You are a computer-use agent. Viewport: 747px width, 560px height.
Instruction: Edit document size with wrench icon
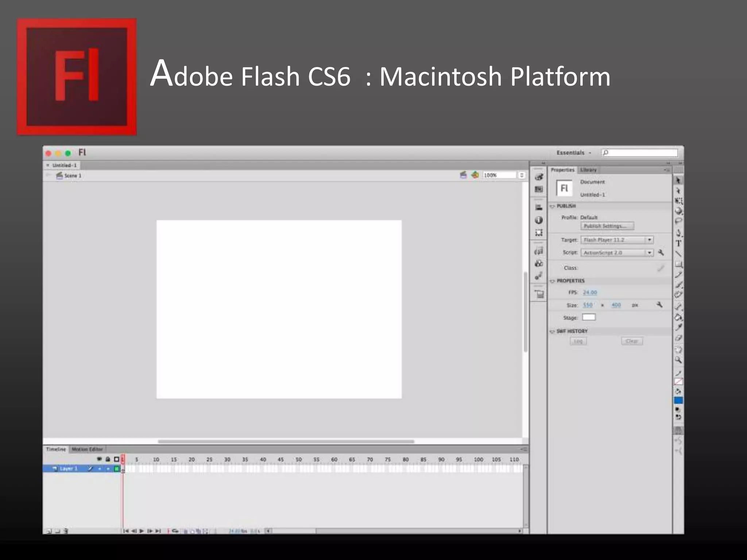[x=659, y=304]
